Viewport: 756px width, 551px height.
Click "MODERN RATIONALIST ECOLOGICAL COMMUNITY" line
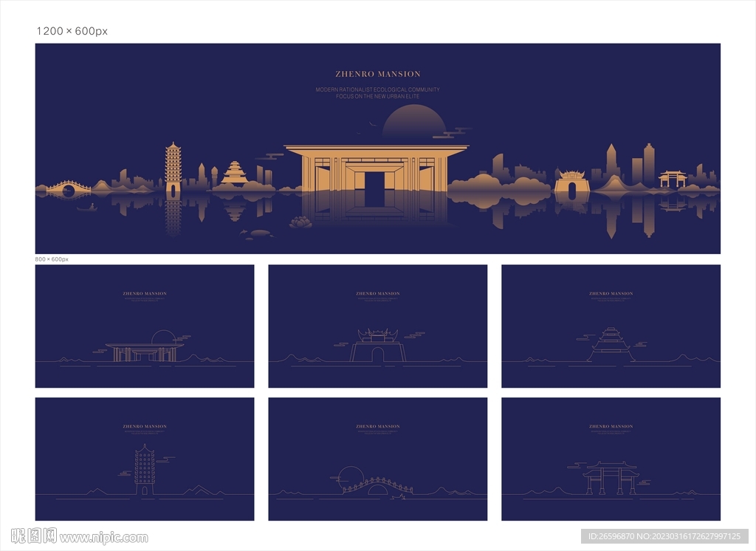pyautogui.click(x=377, y=90)
